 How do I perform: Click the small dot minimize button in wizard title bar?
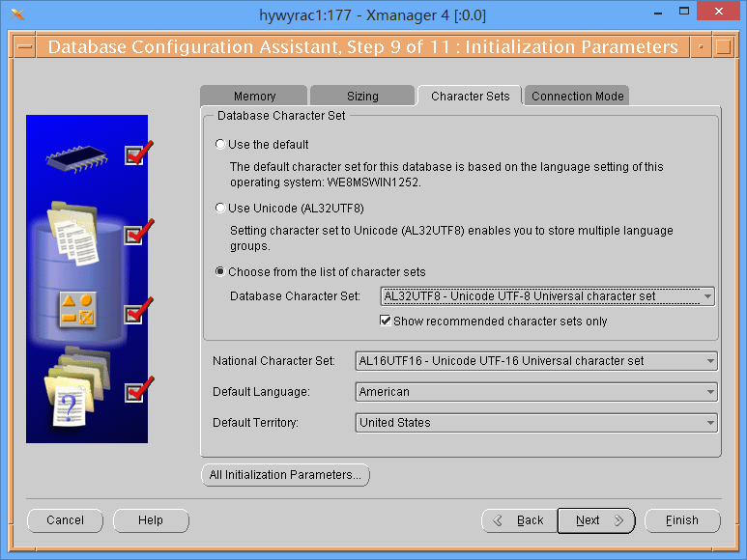coord(701,47)
